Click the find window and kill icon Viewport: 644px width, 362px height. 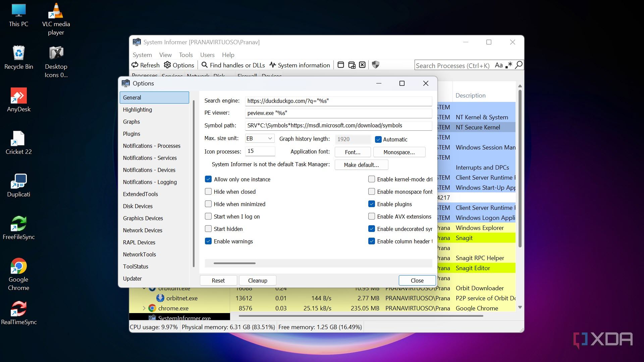[x=362, y=65]
